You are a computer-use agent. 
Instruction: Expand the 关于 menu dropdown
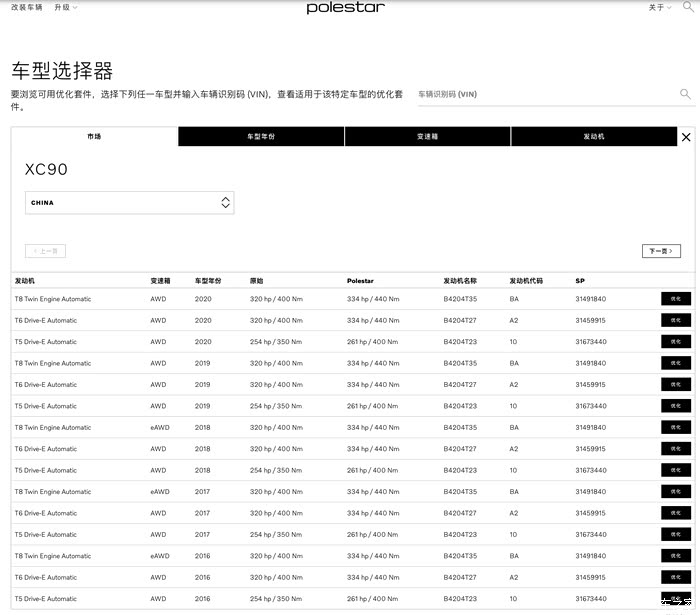[x=660, y=7]
